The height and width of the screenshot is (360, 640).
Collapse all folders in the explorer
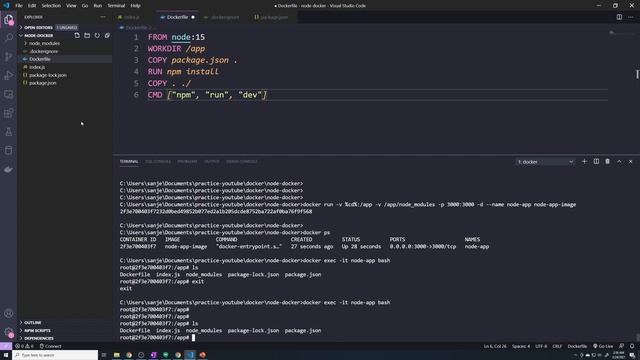[x=107, y=36]
